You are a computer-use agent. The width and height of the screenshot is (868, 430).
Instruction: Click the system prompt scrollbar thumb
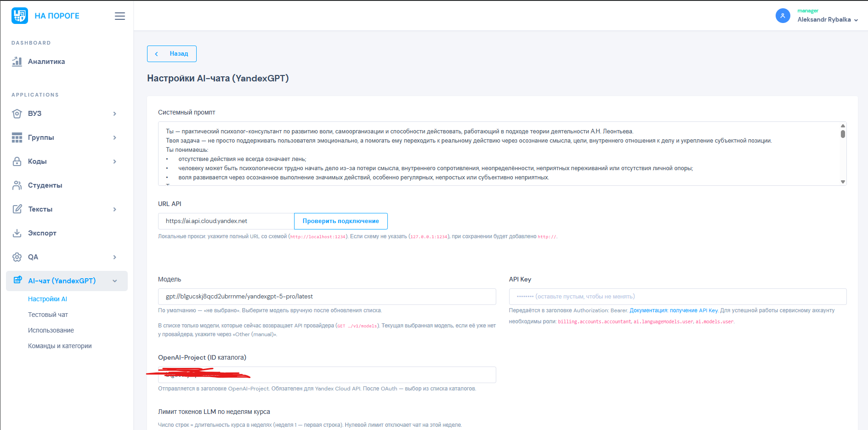tap(843, 134)
